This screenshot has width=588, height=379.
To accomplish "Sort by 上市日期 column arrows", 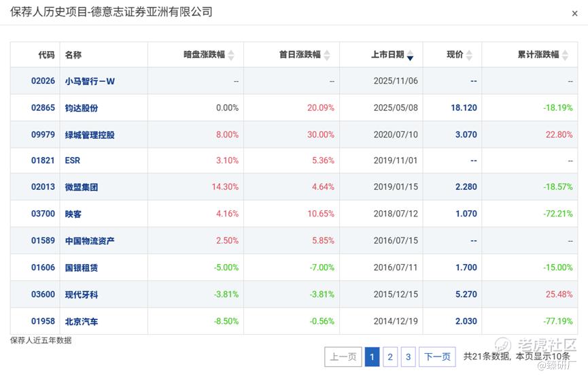I will (411, 55).
